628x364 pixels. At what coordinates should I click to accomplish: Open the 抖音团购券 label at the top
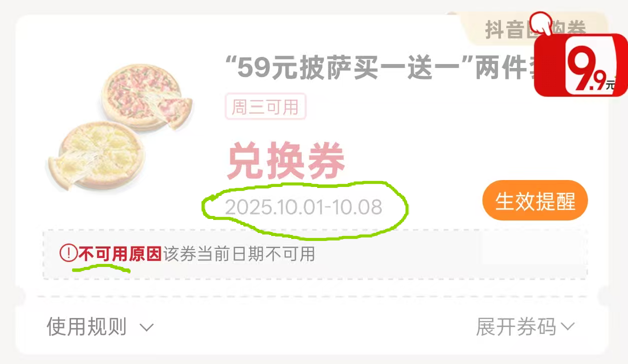(535, 30)
